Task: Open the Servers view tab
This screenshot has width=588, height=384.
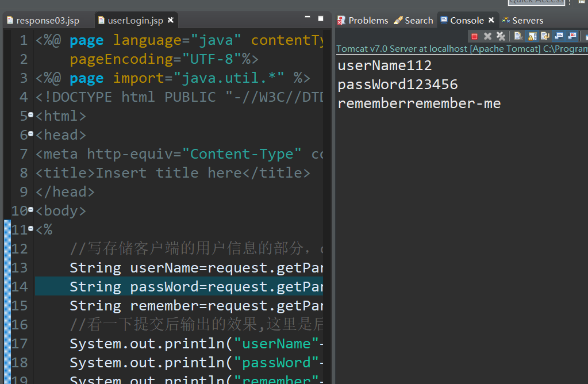Action: (523, 20)
